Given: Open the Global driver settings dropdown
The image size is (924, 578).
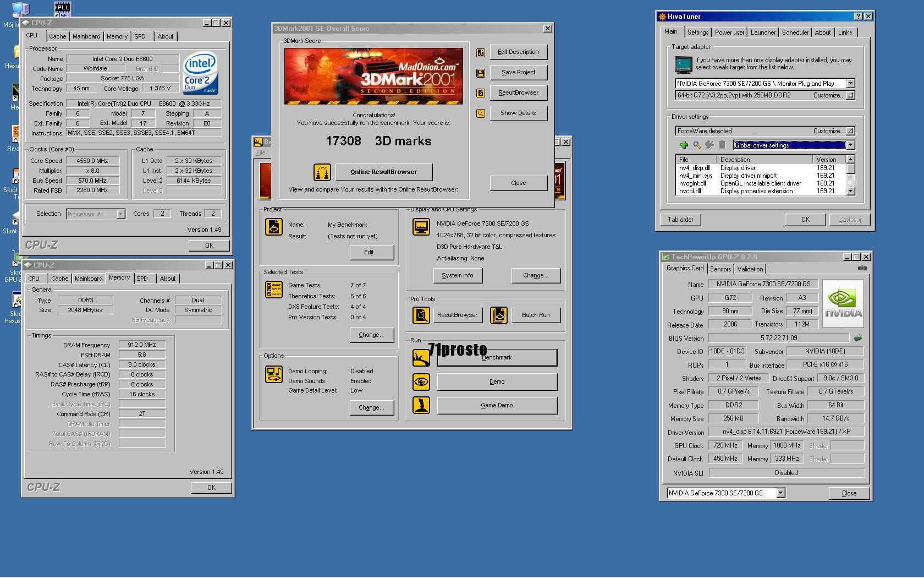Looking at the screenshot, I should point(850,145).
